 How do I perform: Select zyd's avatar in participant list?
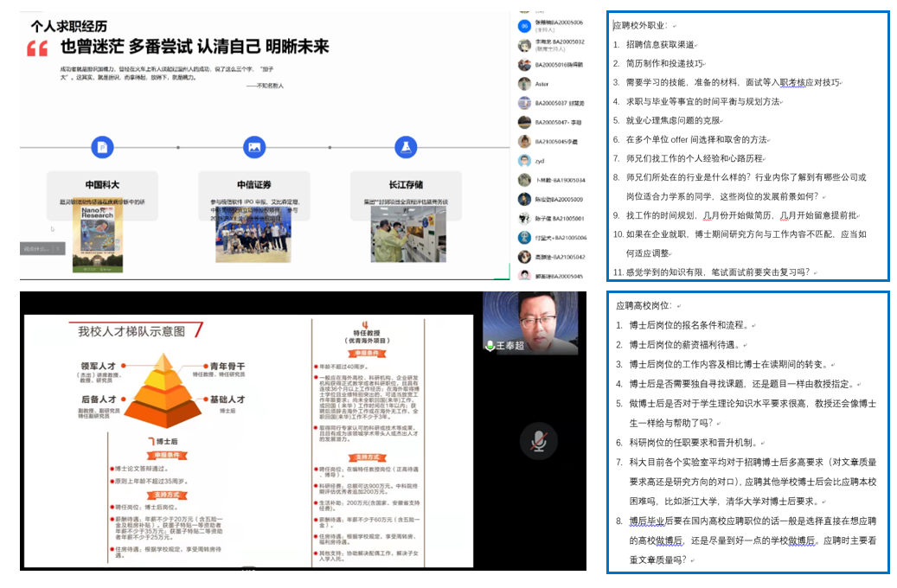524,161
